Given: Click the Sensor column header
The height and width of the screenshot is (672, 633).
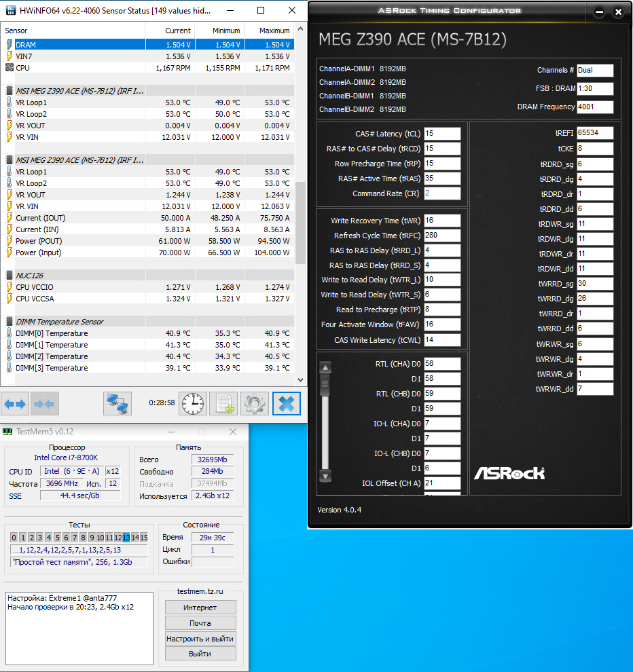Looking at the screenshot, I should point(73,31).
